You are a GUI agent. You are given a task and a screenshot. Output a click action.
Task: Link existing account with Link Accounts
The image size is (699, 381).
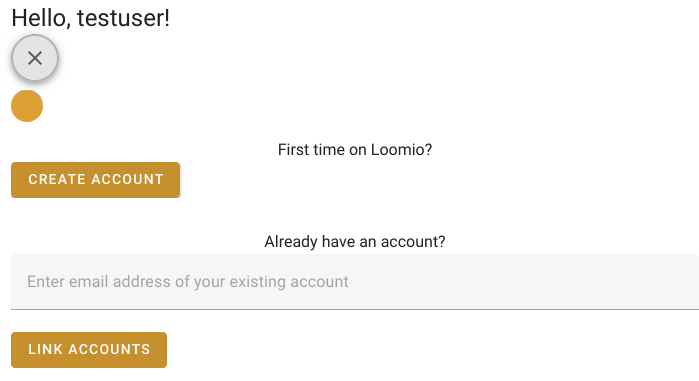click(89, 350)
